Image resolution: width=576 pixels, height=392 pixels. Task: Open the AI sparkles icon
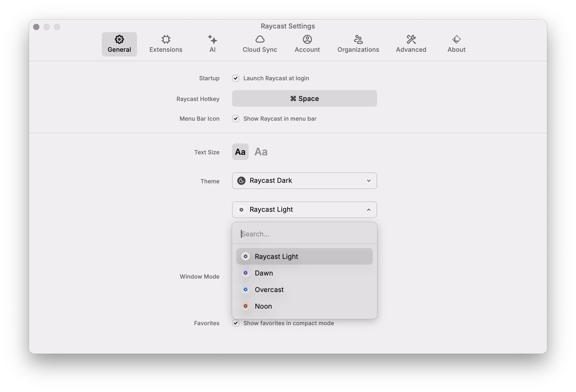point(212,40)
